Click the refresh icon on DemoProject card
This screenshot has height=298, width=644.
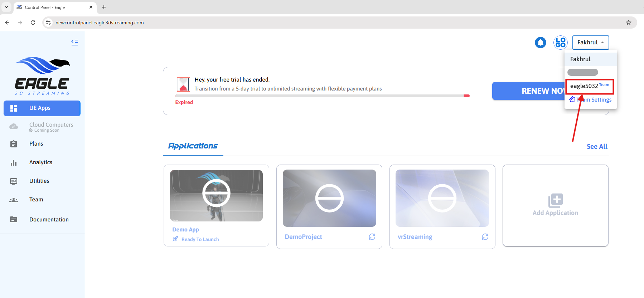(372, 237)
